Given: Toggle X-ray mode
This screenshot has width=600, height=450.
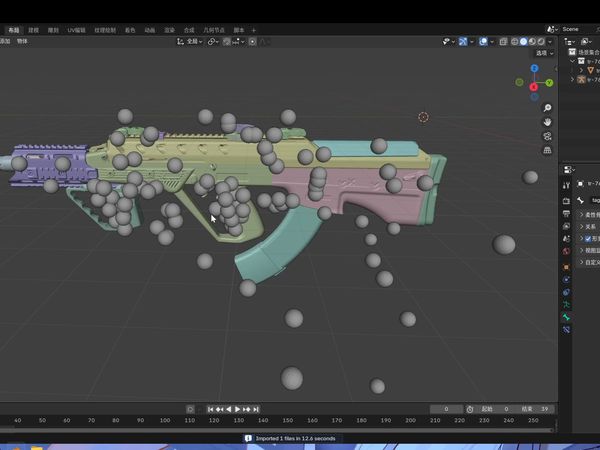Looking at the screenshot, I should coord(504,41).
